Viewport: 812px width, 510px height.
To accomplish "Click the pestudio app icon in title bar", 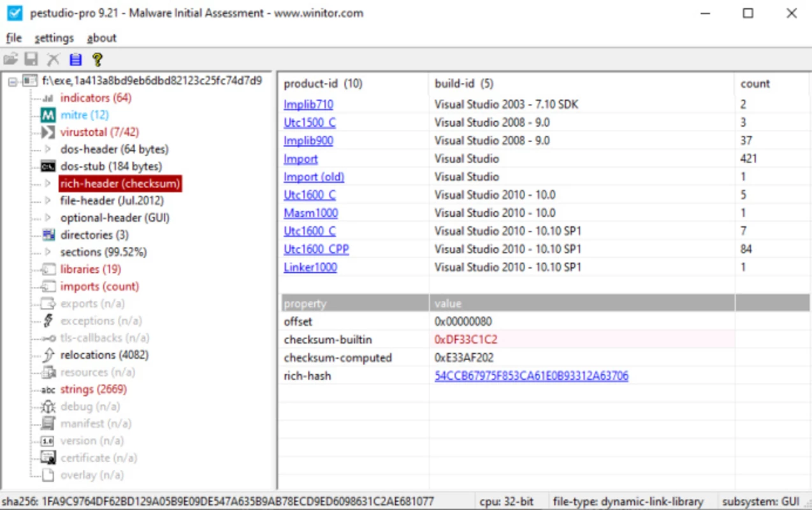I will [x=14, y=13].
